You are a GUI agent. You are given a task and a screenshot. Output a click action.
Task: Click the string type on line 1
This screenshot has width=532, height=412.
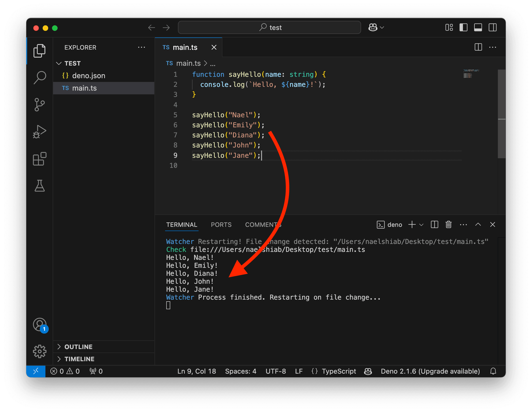coord(302,74)
